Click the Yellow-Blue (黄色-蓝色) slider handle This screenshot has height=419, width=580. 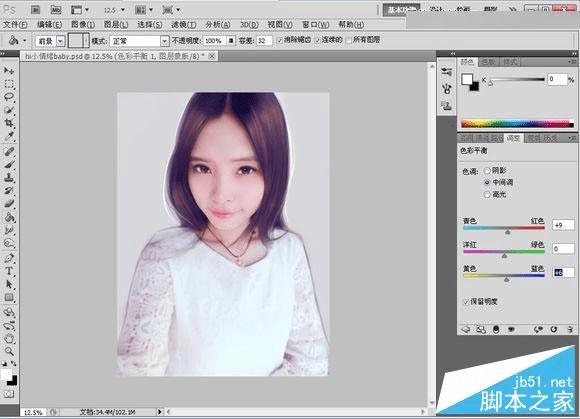pos(506,280)
